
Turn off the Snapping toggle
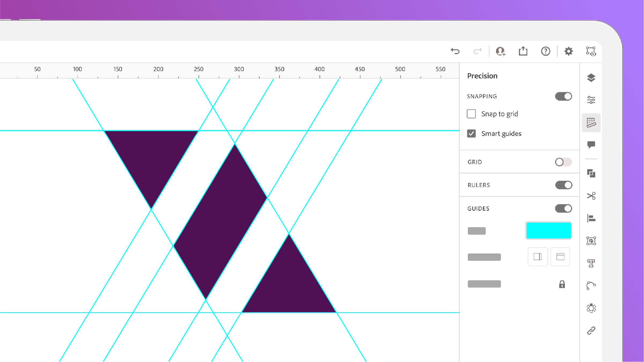point(563,96)
